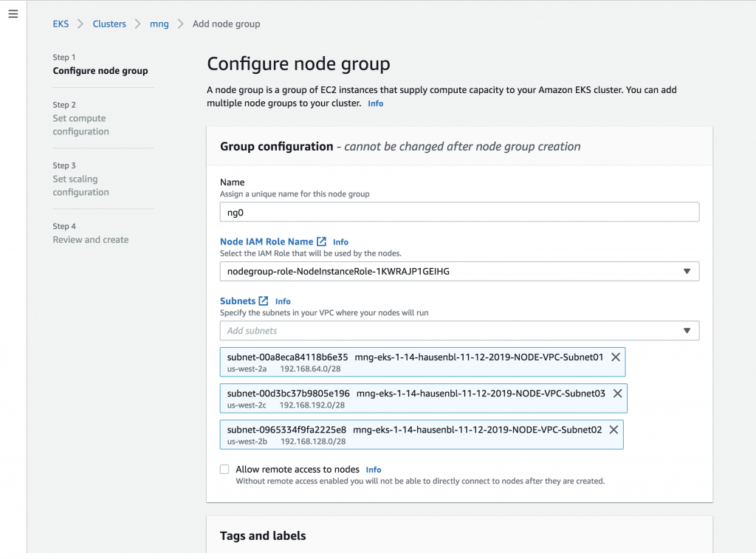Go to EKS breadcrumb
Screen dimensions: 756x559
61,24
